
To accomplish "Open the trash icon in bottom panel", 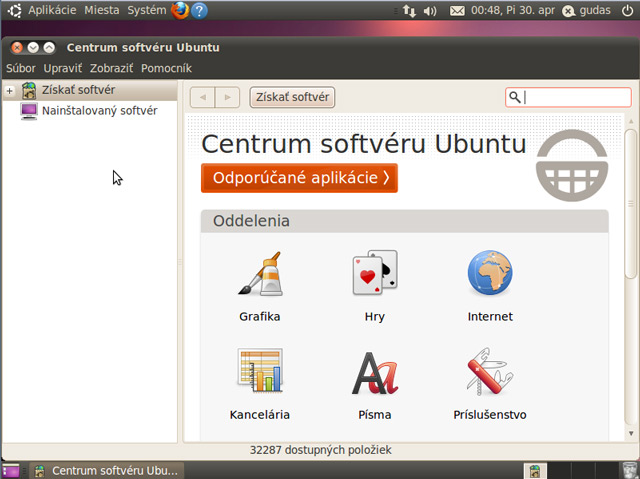I will (630, 470).
